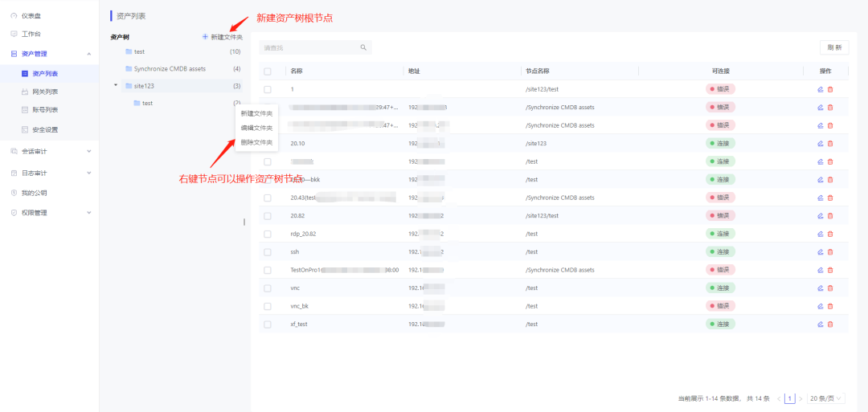Click the 连接 status badge for ssh
The height and width of the screenshot is (412, 868).
click(720, 251)
